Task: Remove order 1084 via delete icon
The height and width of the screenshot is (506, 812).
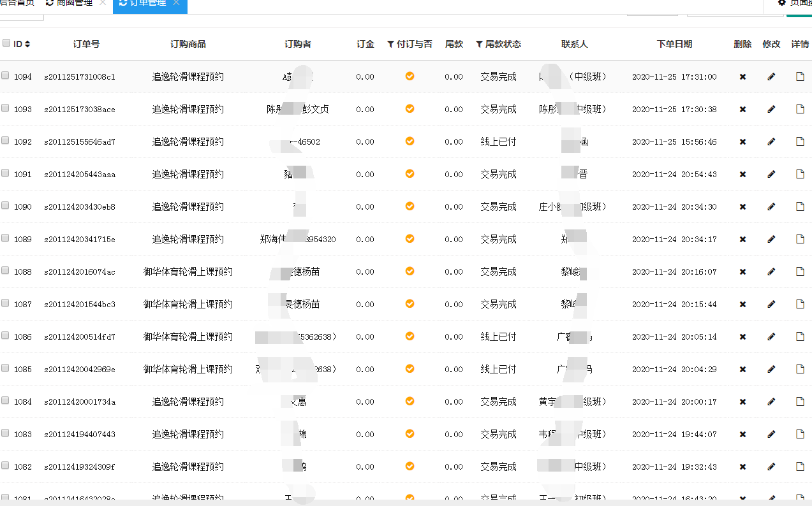Action: [742, 402]
